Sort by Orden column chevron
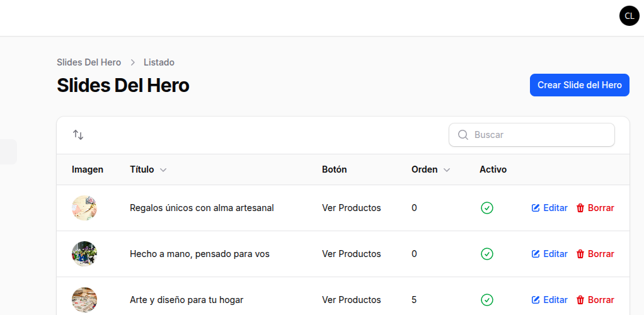Image resolution: width=644 pixels, height=315 pixels. 447,170
